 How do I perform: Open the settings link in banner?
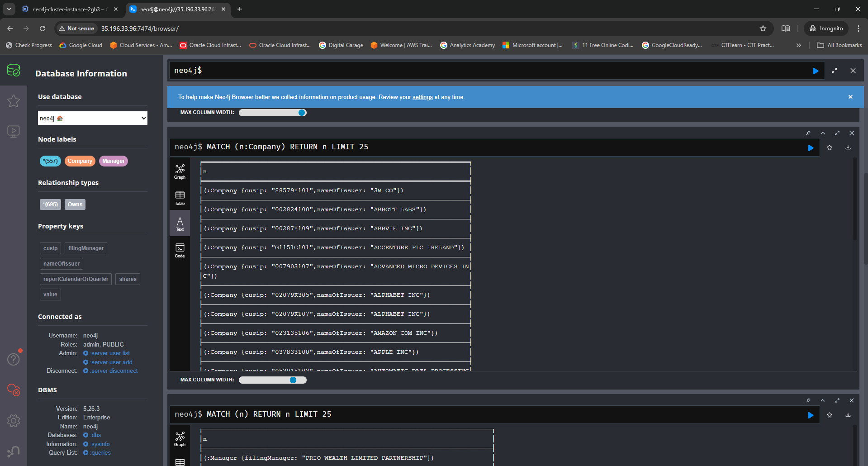(422, 97)
